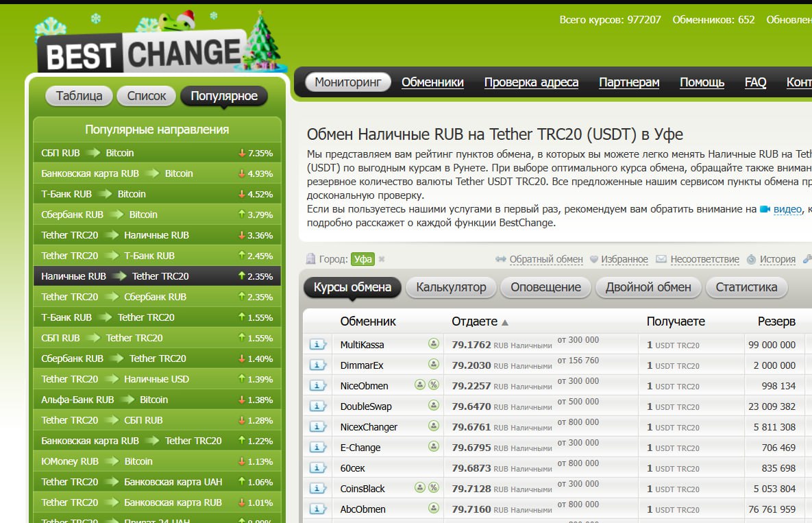Remove the Уфа city filter with the X
The width and height of the screenshot is (812, 523).
pyautogui.click(x=382, y=259)
